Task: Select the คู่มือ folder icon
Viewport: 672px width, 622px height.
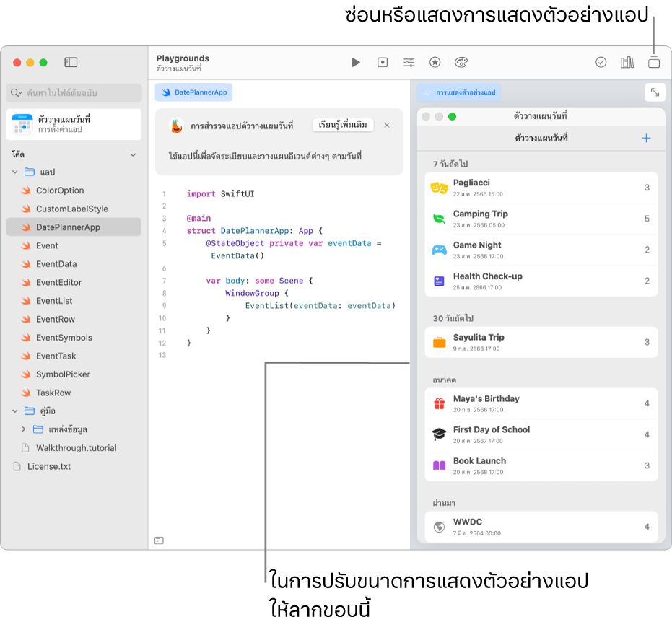Action: pyautogui.click(x=30, y=411)
